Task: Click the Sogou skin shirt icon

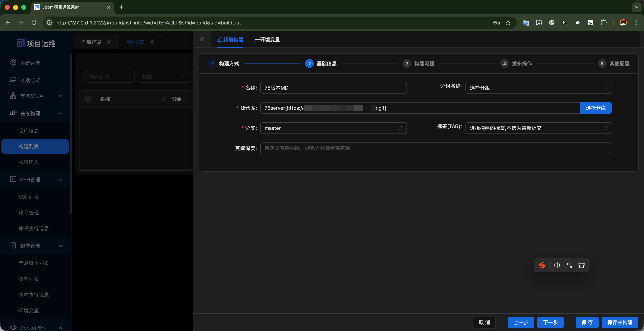Action: [x=581, y=265]
